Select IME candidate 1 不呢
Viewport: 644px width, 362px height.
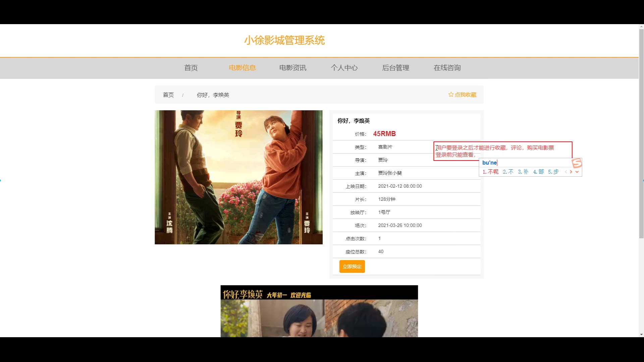pos(490,172)
